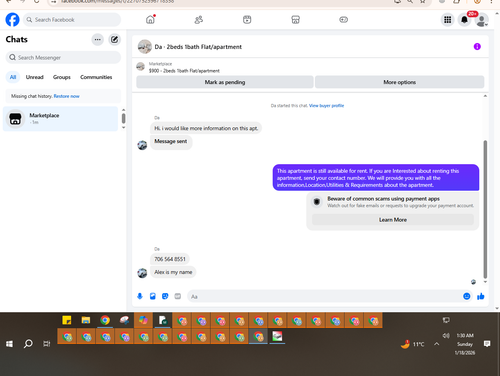Click the purple apartment availability message
The height and width of the screenshot is (376, 500).
[x=376, y=178]
